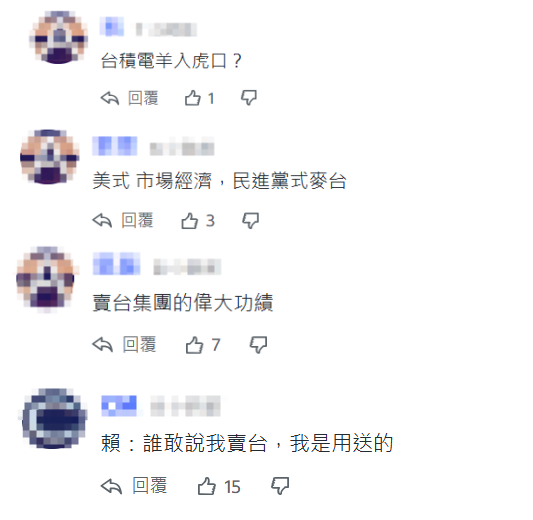The image size is (533, 520).
Task: Dislike the 誰敢說我賣台 comment
Action: [280, 486]
